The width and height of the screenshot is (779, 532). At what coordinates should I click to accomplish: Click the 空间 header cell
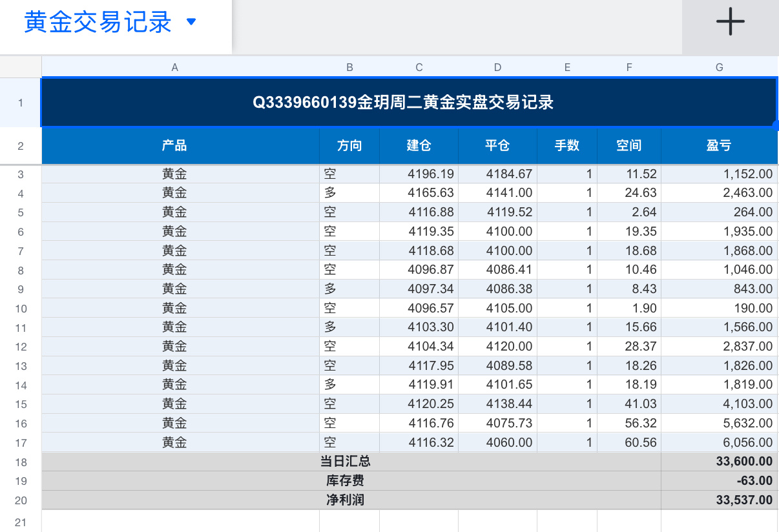tap(629, 146)
